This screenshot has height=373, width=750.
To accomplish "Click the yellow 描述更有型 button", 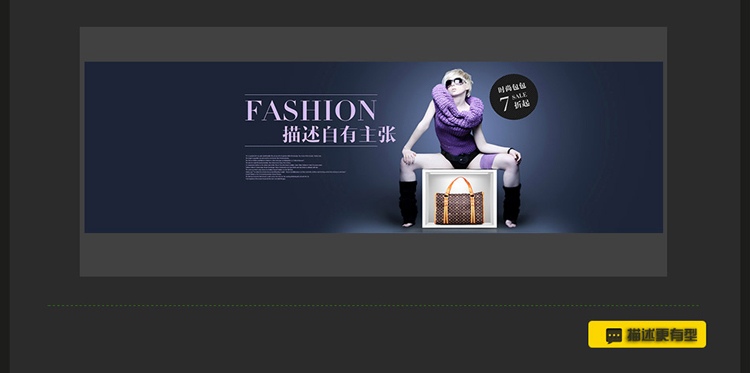I will pos(647,334).
